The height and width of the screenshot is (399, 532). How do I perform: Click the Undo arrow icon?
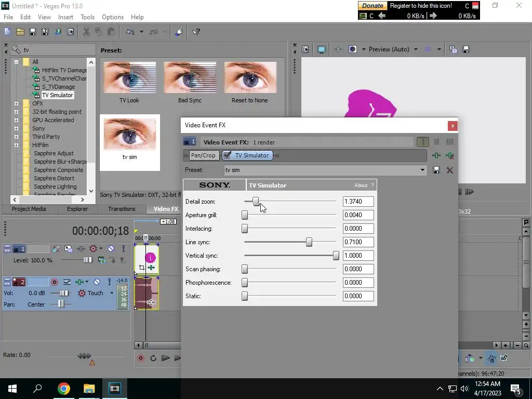pyautogui.click(x=130, y=32)
